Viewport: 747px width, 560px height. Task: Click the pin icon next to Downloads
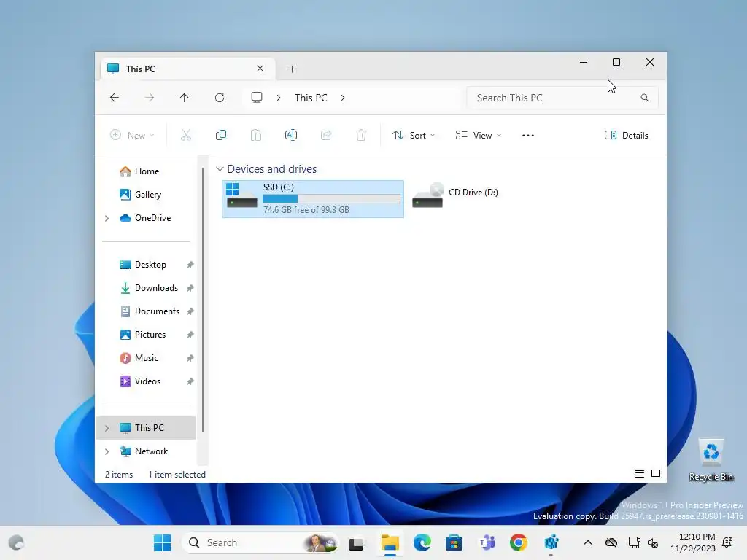pos(190,288)
